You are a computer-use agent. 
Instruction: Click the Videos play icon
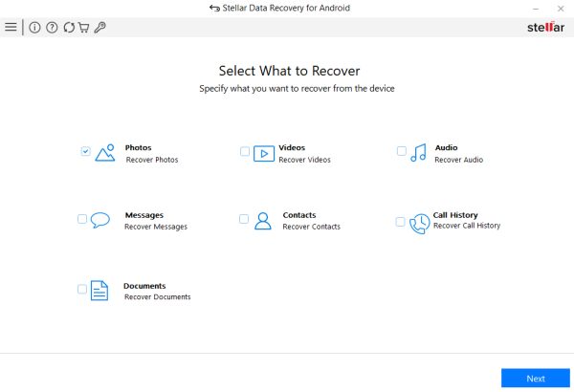click(263, 153)
